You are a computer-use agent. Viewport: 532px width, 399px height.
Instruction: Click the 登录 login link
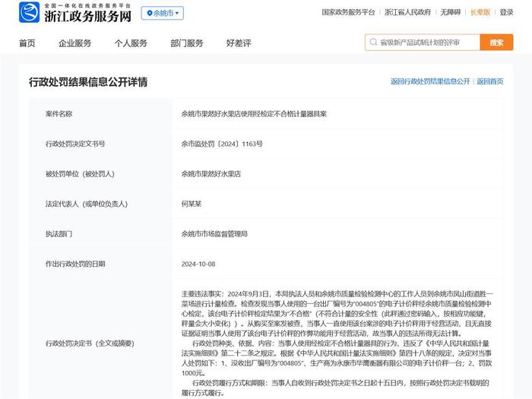point(506,13)
